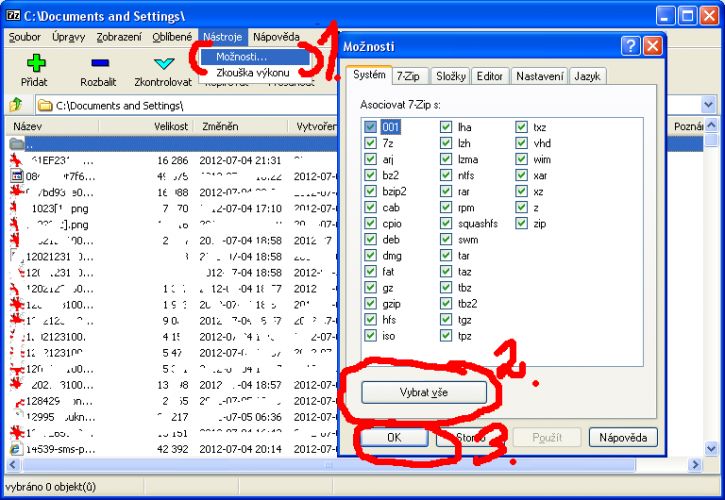This screenshot has width=725, height=500.
Task: Uncheck the zip association checkbox
Action: [x=522, y=223]
